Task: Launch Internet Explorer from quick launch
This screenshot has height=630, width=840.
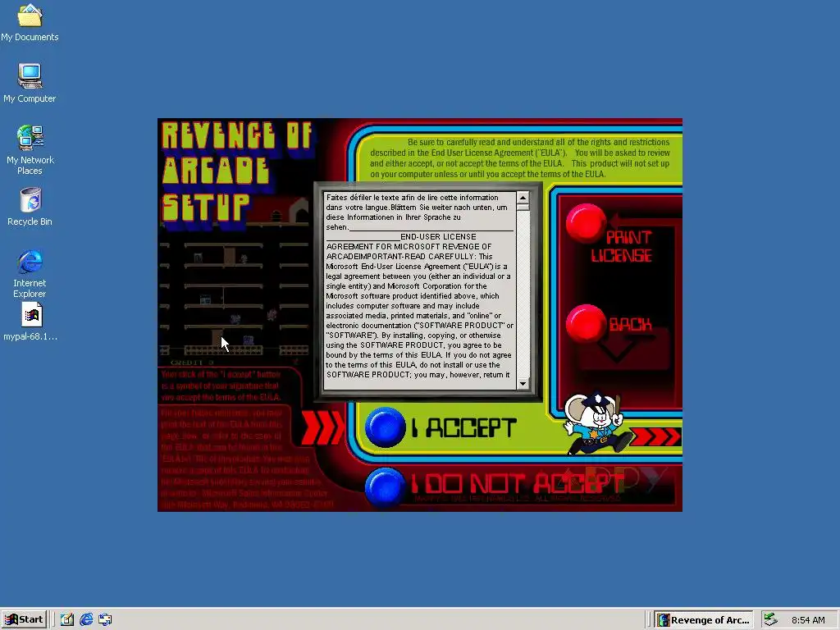Action: coord(86,620)
